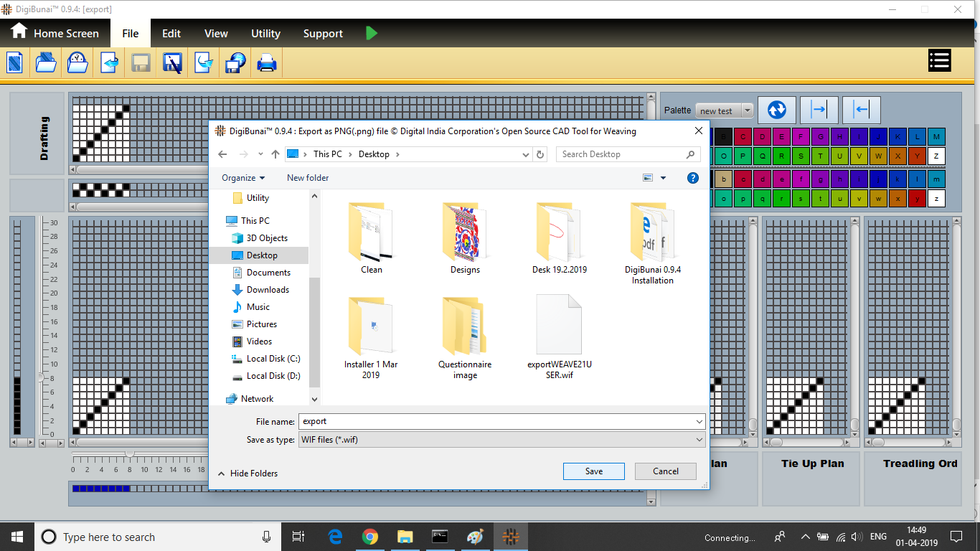Click the open folder toolbar icon

tap(46, 63)
